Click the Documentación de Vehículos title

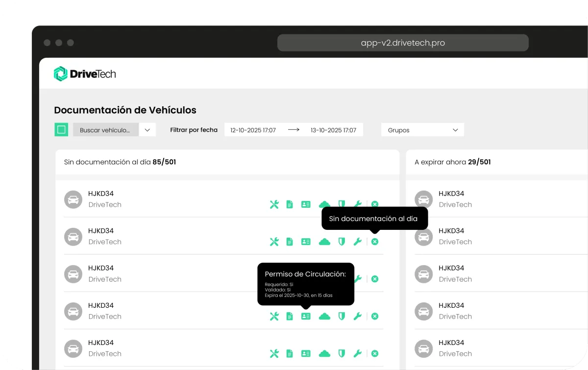pos(125,110)
